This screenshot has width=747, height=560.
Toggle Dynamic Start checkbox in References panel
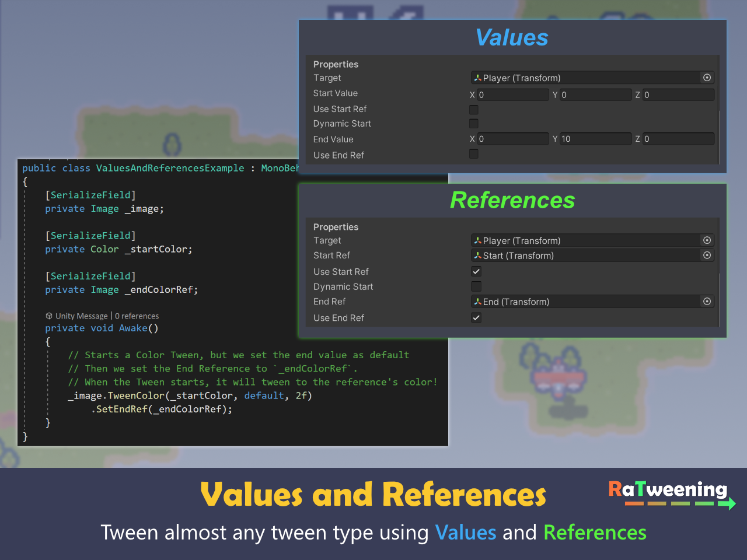[x=476, y=286]
